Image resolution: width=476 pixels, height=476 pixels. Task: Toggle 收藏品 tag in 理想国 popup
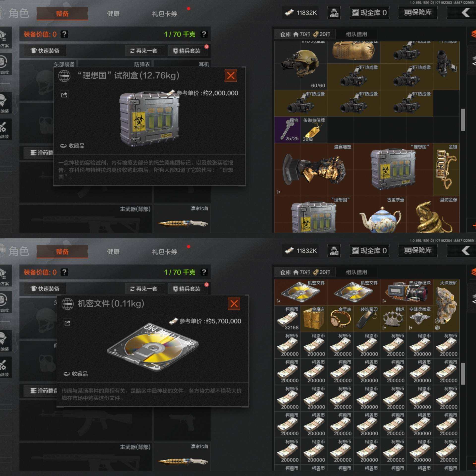pos(72,146)
